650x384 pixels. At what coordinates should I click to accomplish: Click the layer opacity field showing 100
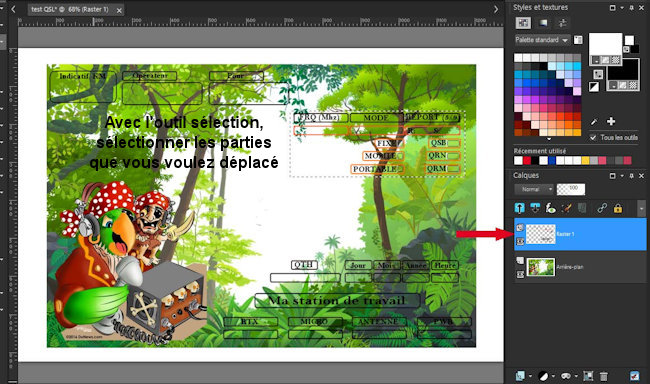click(571, 189)
